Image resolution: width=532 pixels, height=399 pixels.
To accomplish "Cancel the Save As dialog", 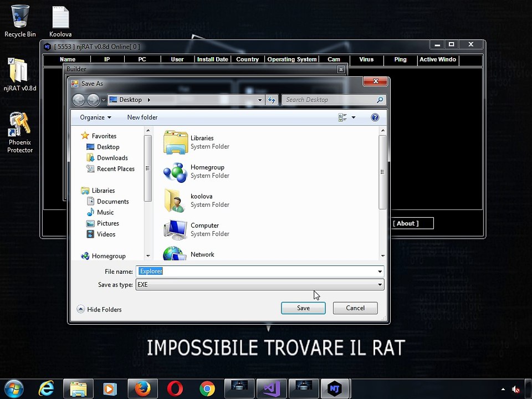I will tap(355, 308).
